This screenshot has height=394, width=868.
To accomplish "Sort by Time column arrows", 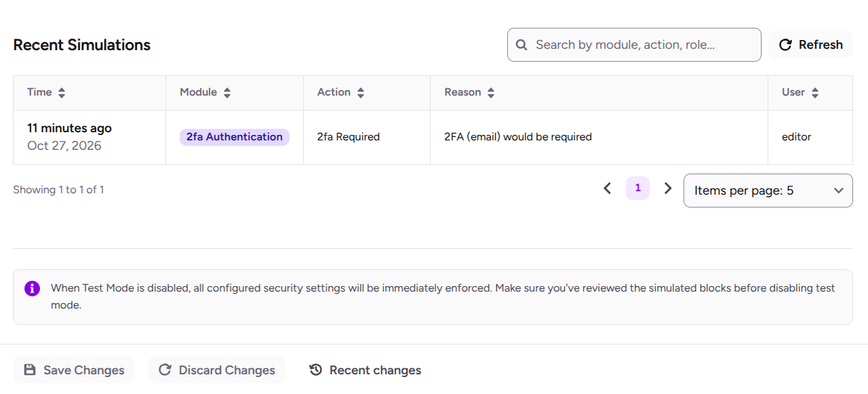I will pos(62,93).
